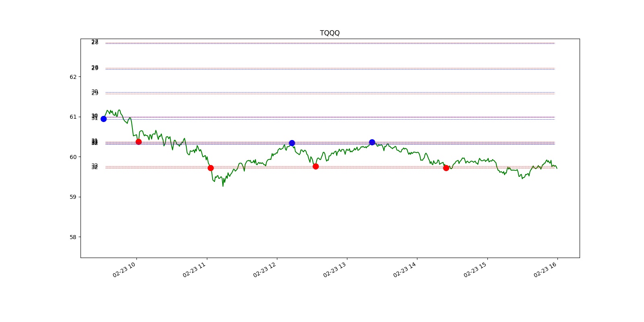
Task: Click the x-axis label 02-23 14
Action: [x=405, y=270]
